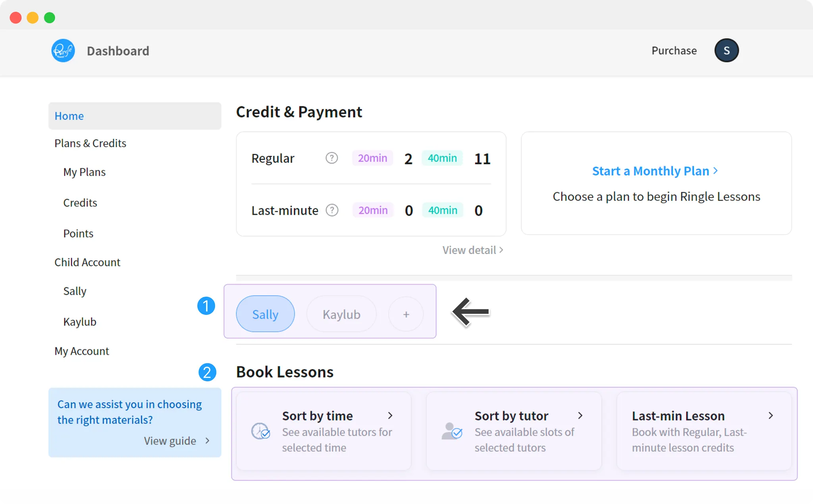The image size is (813, 504).
Task: Click the Ringle logo icon
Action: [x=63, y=50]
